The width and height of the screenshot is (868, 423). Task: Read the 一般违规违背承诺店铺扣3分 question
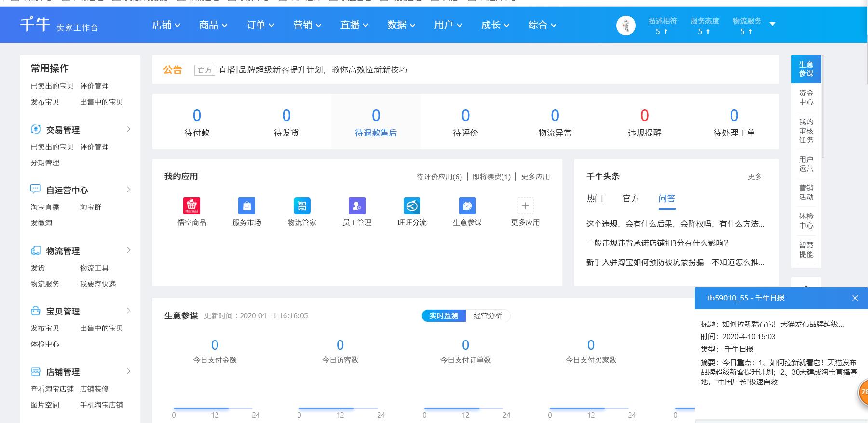[x=657, y=243]
